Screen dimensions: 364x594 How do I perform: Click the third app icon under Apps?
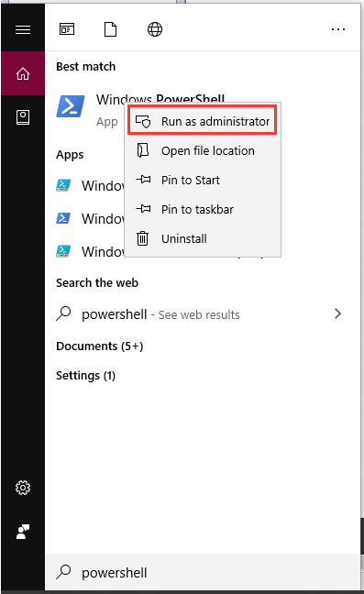tap(63, 251)
